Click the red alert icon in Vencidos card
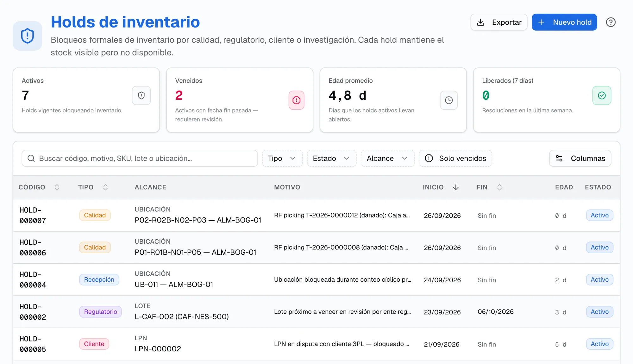The height and width of the screenshot is (364, 633). coord(296,100)
